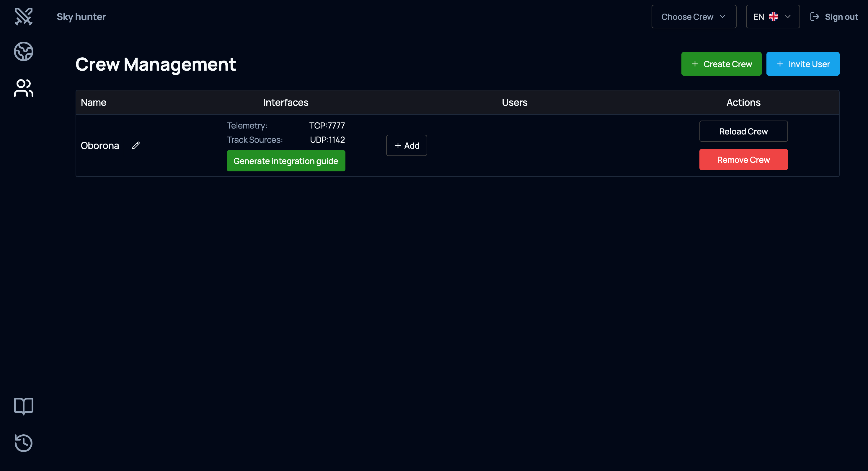Click the Sky hunter title text
Viewport: 868px width, 471px height.
(81, 17)
